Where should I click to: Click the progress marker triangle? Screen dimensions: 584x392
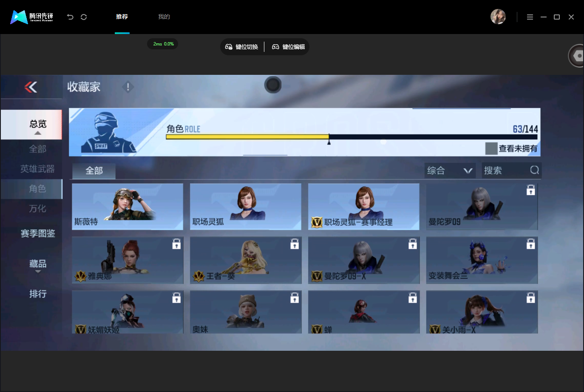coord(329,142)
